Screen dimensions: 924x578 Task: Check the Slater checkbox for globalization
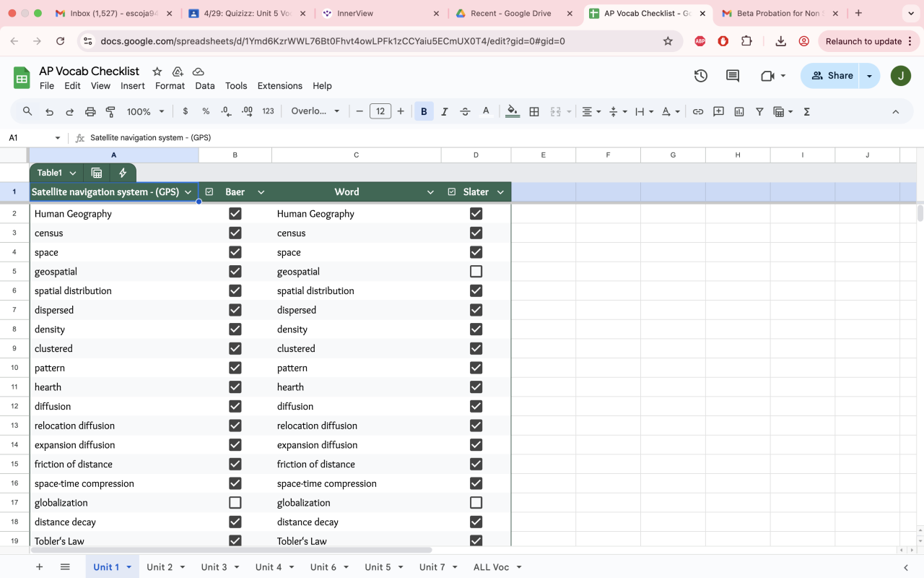click(x=476, y=503)
